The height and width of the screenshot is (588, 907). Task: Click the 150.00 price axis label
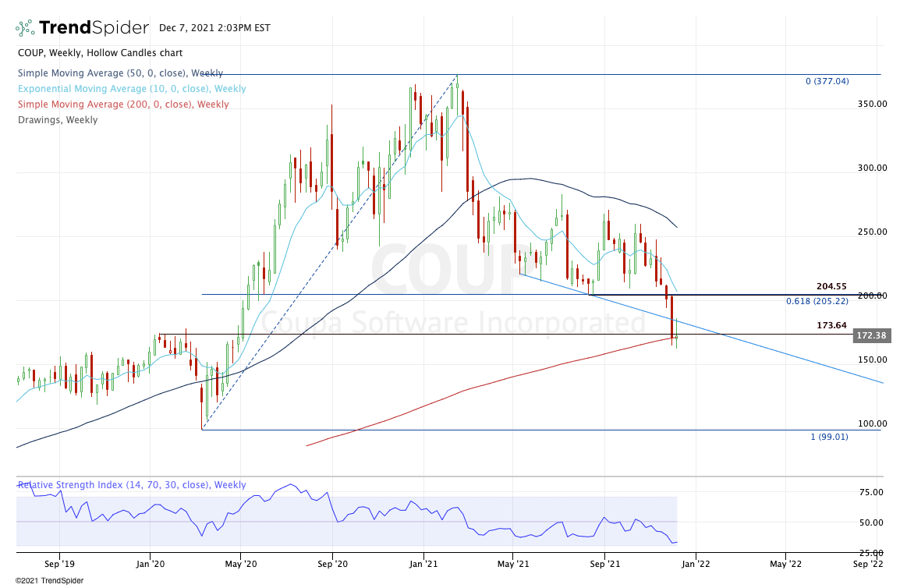(x=872, y=360)
